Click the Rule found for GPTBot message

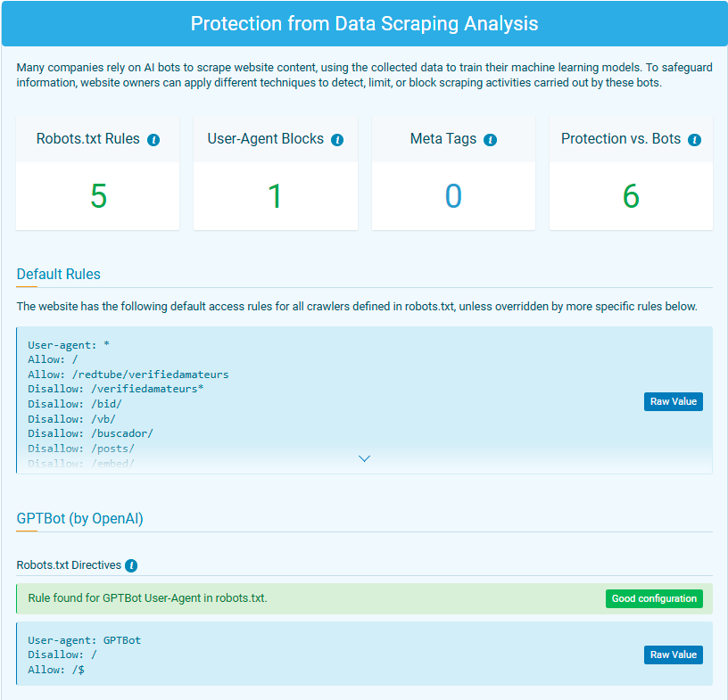click(x=147, y=597)
